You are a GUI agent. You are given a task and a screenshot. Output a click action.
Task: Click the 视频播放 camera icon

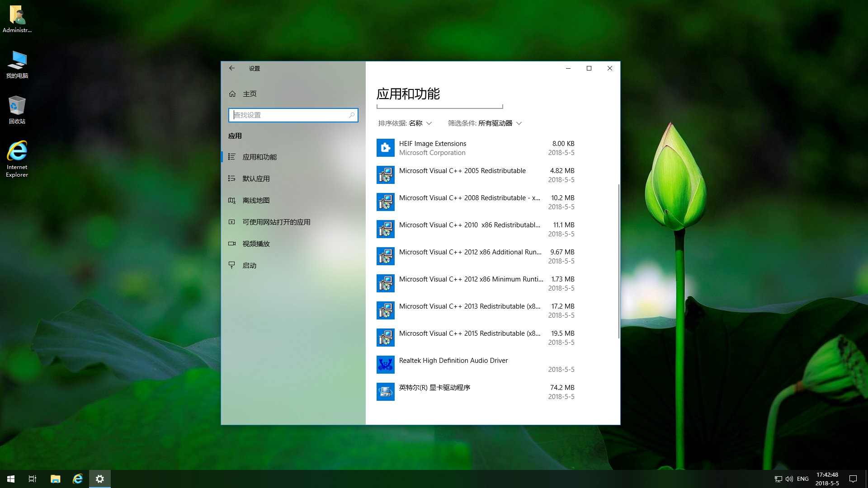point(232,244)
